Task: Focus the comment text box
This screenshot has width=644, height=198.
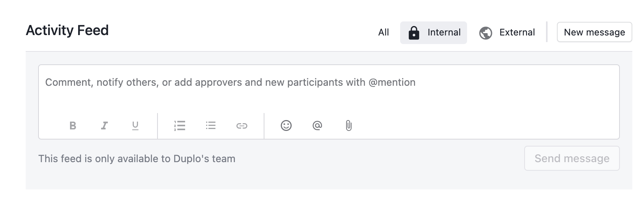Action: pos(329,89)
